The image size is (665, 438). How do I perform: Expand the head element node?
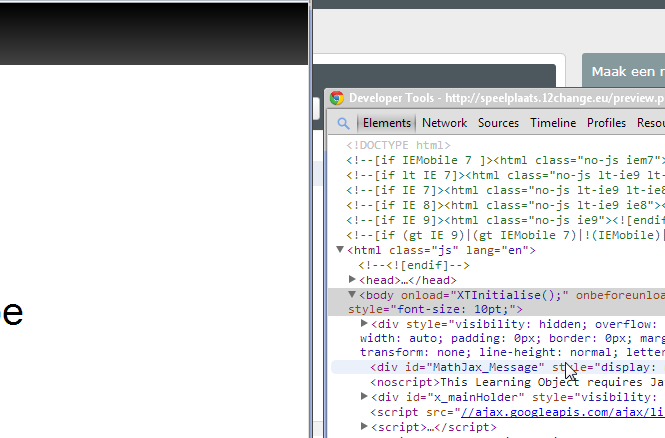[352, 279]
